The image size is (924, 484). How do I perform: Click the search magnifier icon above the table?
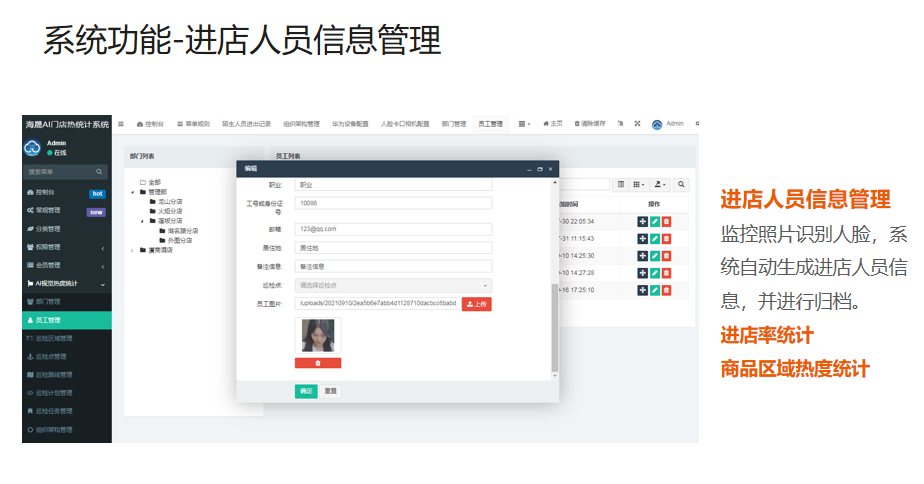pyautogui.click(x=682, y=184)
